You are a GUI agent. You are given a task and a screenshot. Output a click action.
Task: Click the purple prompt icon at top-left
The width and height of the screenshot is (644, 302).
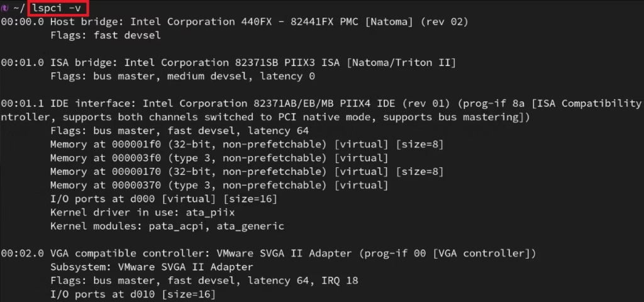coord(4,9)
